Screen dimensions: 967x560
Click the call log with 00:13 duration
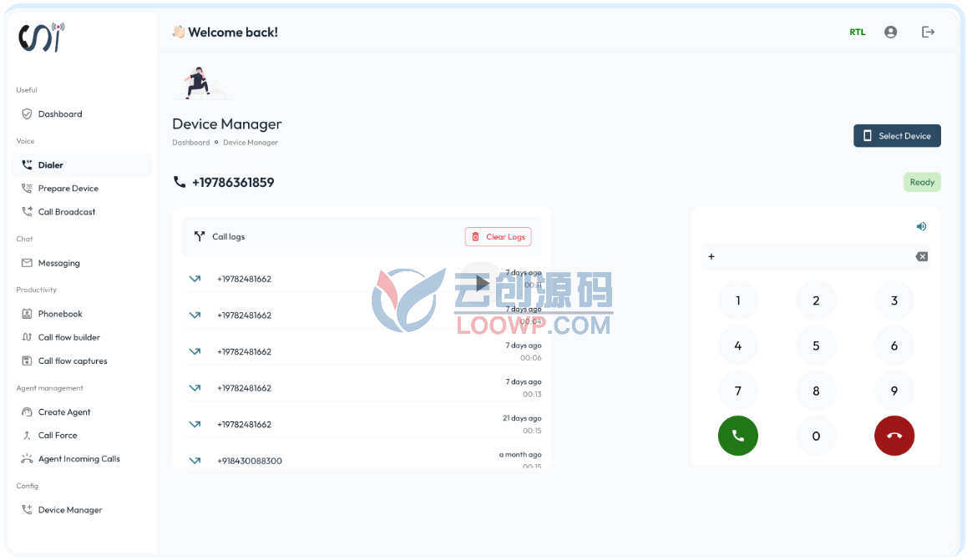click(364, 388)
